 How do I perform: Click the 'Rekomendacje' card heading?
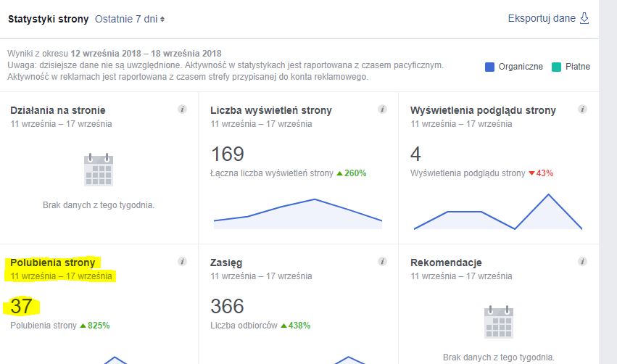tap(446, 262)
